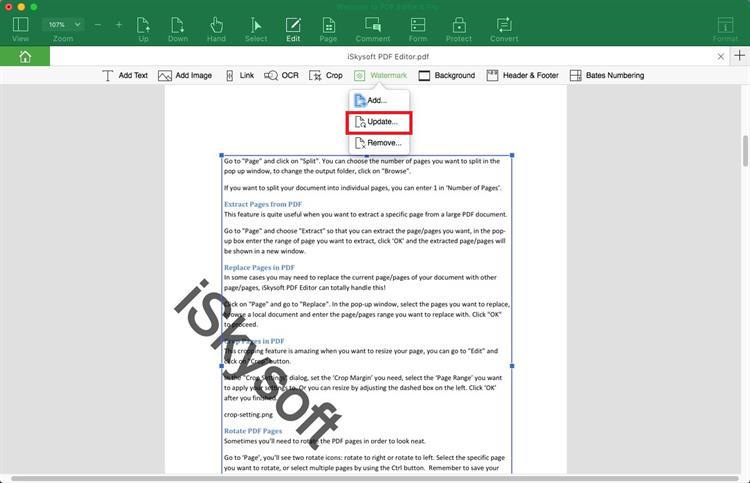Viewport: 750px width, 483px height.
Task: Choose Update... in Watermark menu
Action: 379,122
